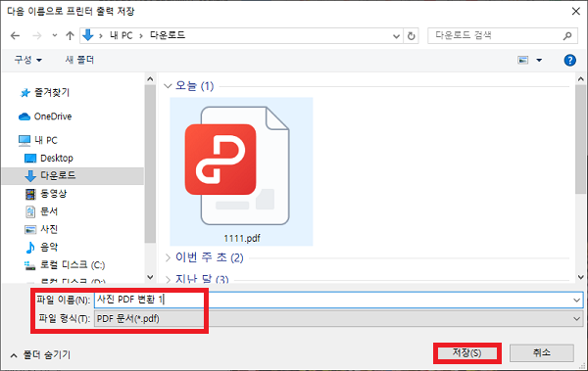Create a folder with '새 폴더'
The height and width of the screenshot is (371, 588).
pos(79,60)
